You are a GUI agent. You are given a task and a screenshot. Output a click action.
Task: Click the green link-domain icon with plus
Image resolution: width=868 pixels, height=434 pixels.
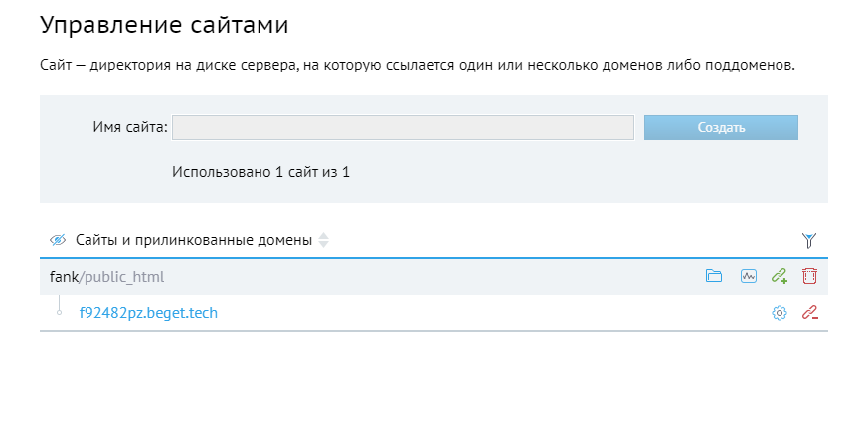pos(780,276)
